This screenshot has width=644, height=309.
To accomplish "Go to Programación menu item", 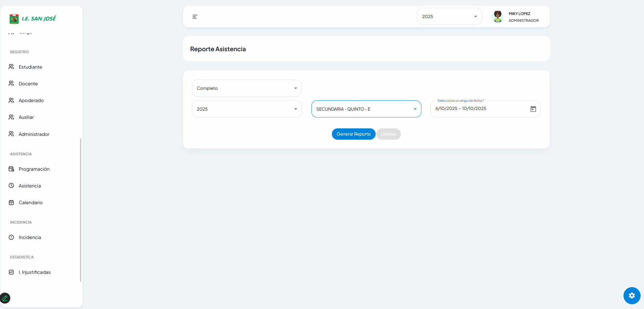I will click(34, 169).
